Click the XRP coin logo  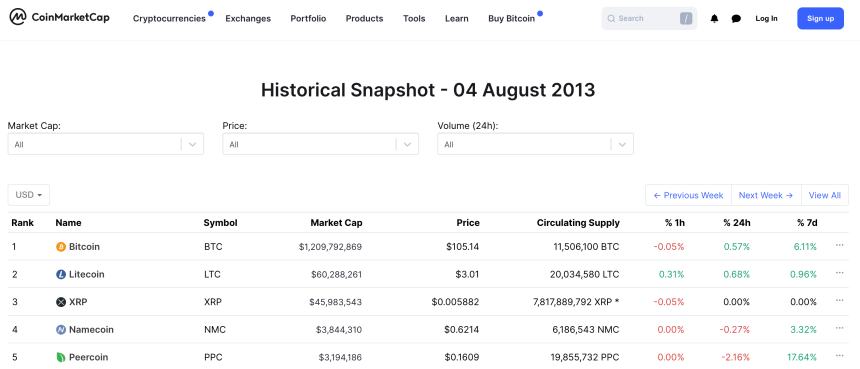tap(61, 302)
